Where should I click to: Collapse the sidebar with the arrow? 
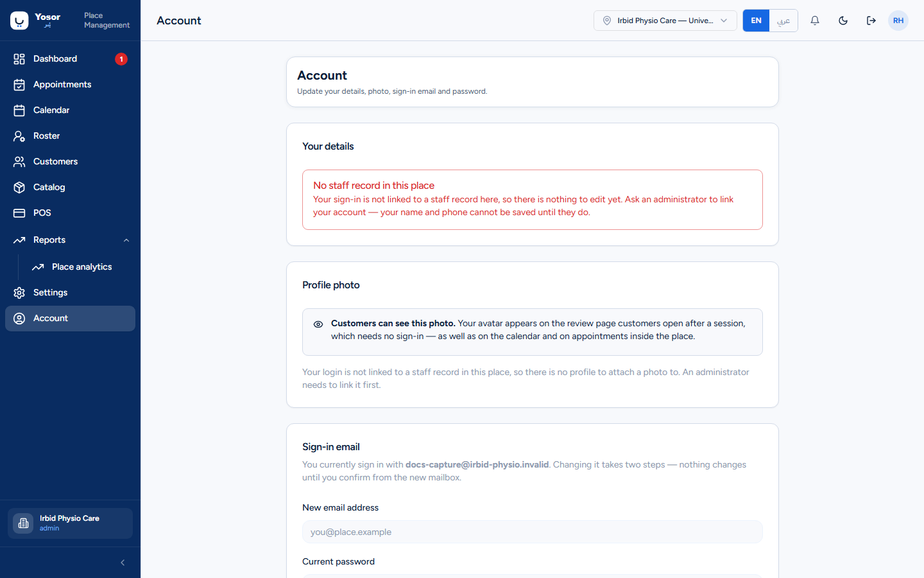[x=123, y=563]
